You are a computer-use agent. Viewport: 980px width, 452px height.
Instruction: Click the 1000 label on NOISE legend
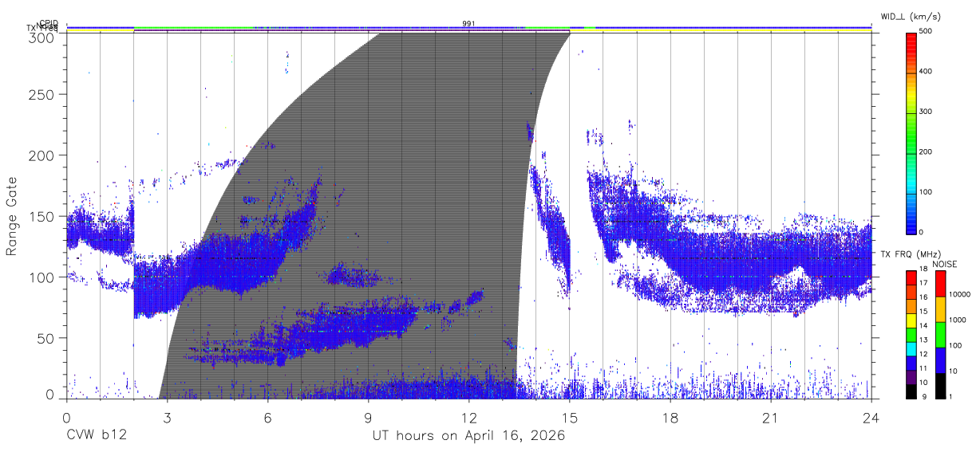[x=957, y=320]
